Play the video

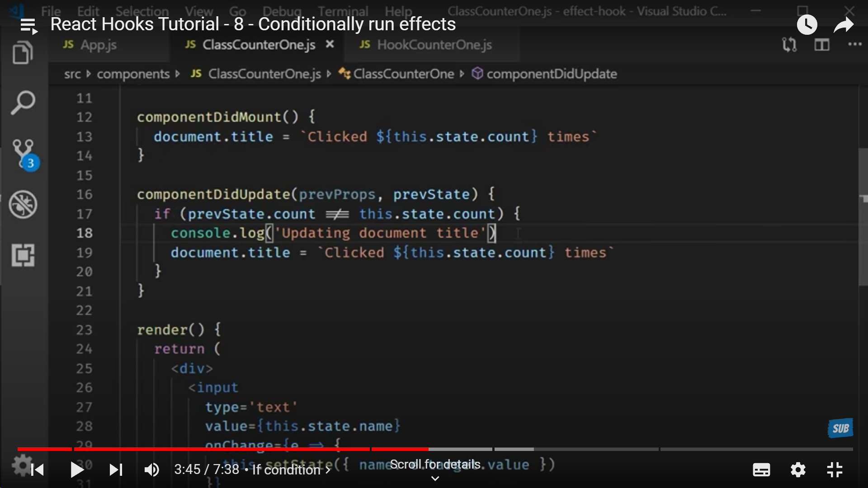[77, 470]
